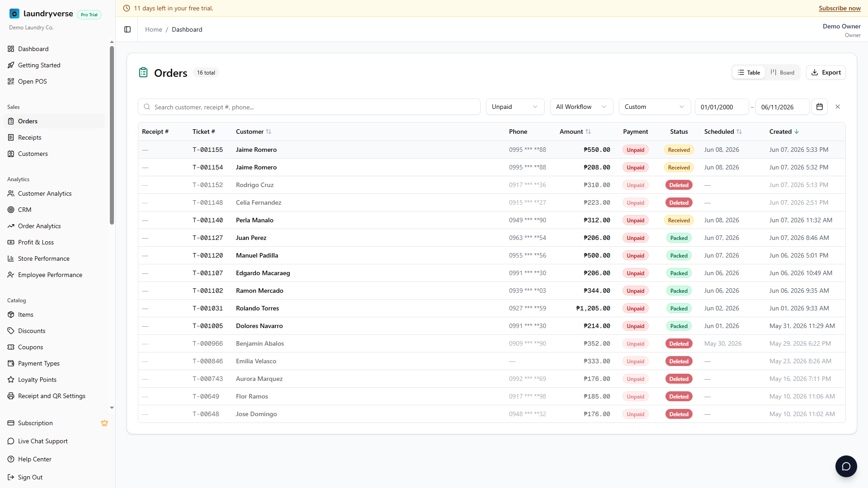
Task: Click the Home breadcrumb link
Action: 153,29
